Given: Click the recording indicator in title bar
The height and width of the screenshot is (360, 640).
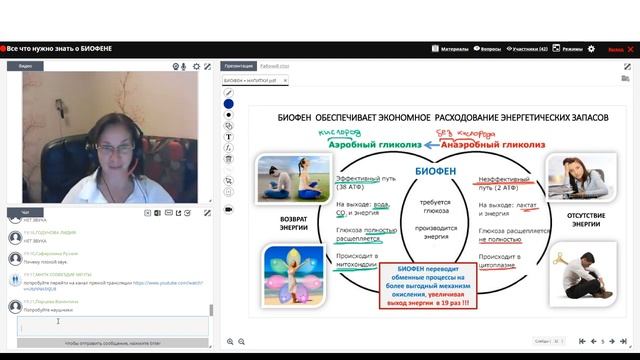Looking at the screenshot, I should [x=3, y=49].
